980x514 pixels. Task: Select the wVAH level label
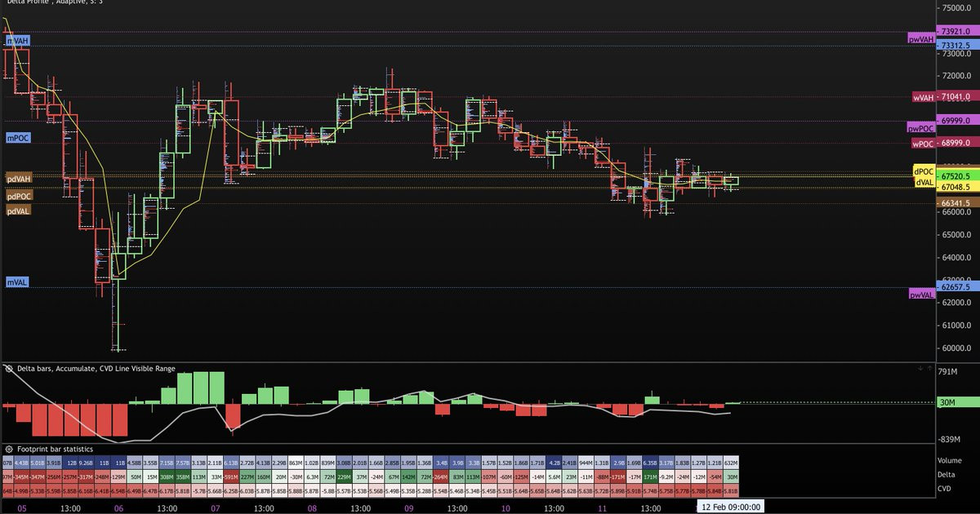pyautogui.click(x=923, y=96)
